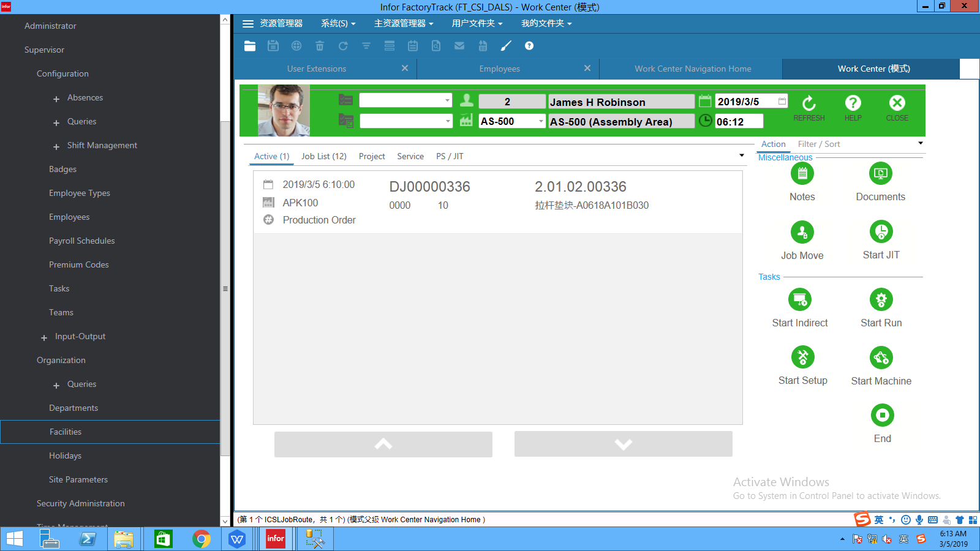Select the DJ00000336 job card
Image resolution: width=980 pixels, height=551 pixels.
coord(498,202)
